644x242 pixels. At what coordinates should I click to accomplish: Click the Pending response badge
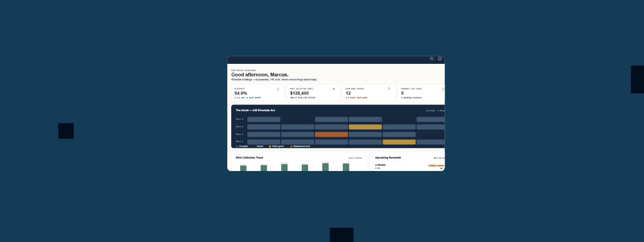click(x=436, y=165)
